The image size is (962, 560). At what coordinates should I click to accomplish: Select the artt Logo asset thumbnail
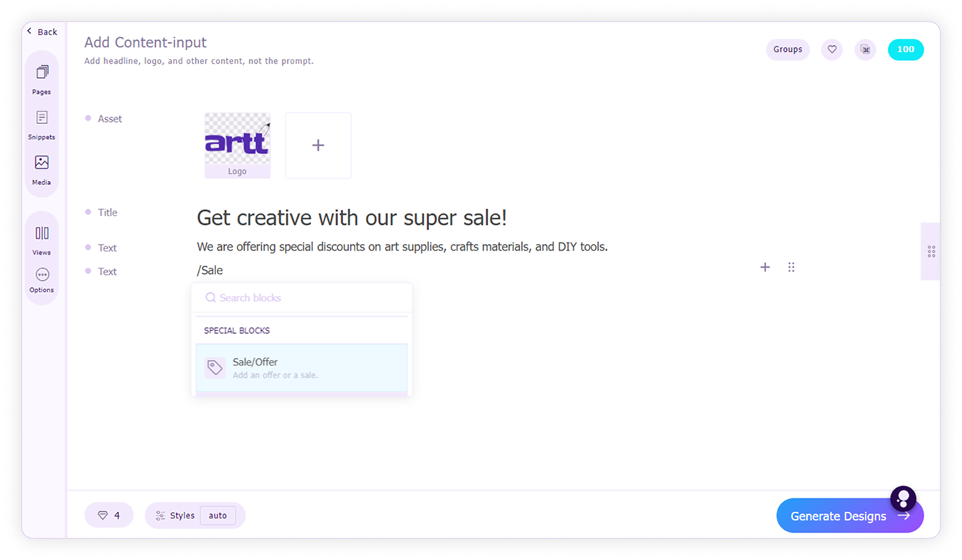[238, 145]
